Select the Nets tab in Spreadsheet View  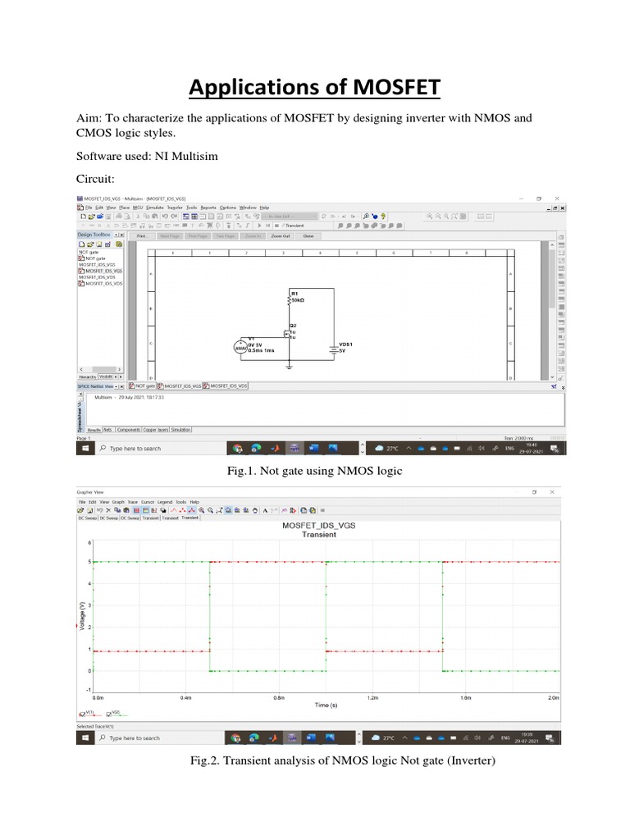coord(108,430)
